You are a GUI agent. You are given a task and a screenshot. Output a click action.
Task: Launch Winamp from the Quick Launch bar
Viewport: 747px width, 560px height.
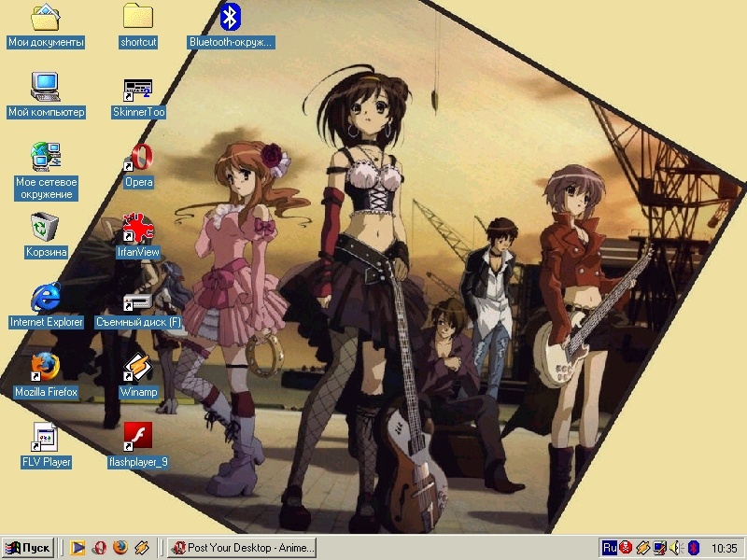(142, 548)
